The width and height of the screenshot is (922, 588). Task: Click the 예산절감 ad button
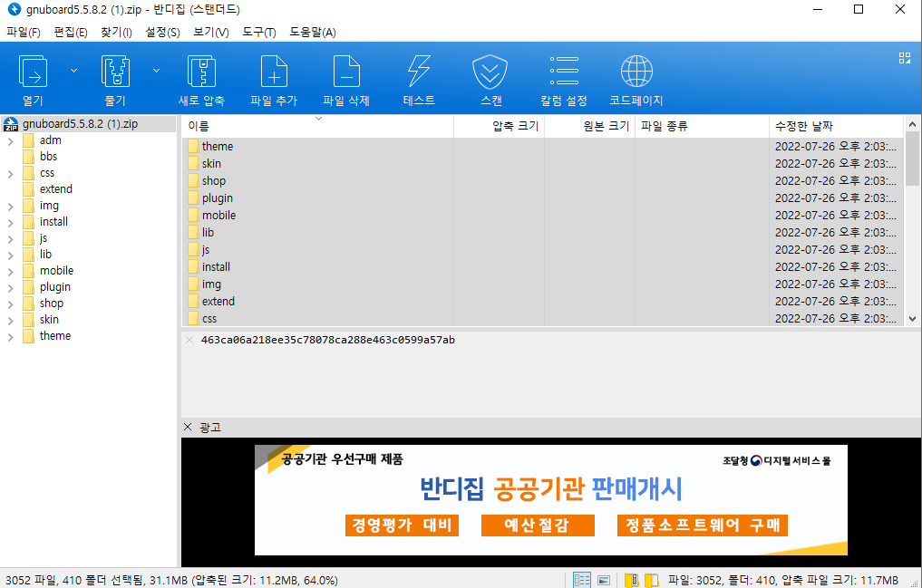538,525
